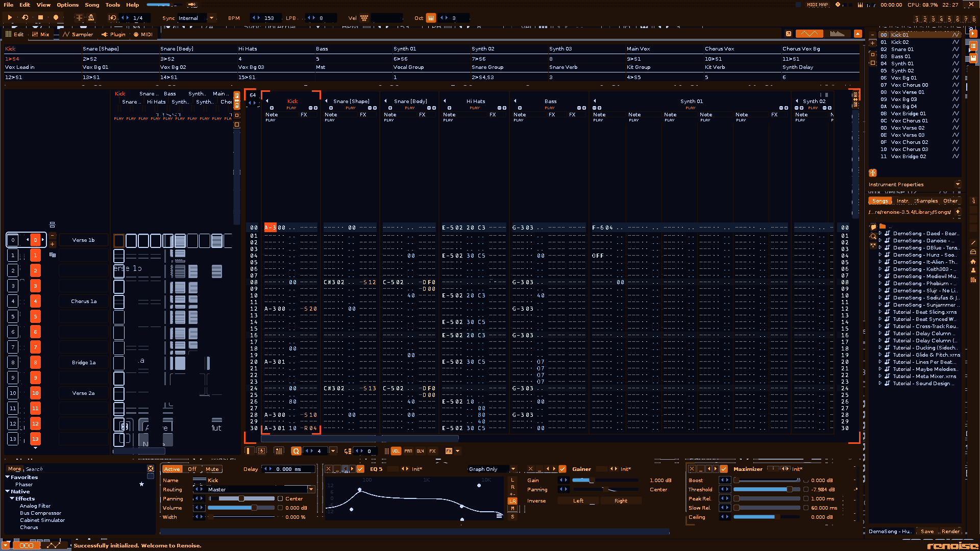This screenshot has width=980, height=551.
Task: Select Vox Chorus 01 in instrument list
Action: [909, 121]
